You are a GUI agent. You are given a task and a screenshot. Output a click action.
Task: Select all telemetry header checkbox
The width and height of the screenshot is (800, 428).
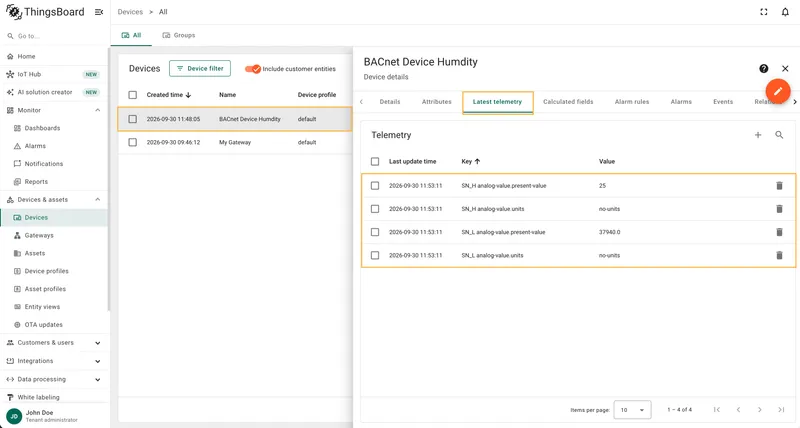[x=375, y=161]
